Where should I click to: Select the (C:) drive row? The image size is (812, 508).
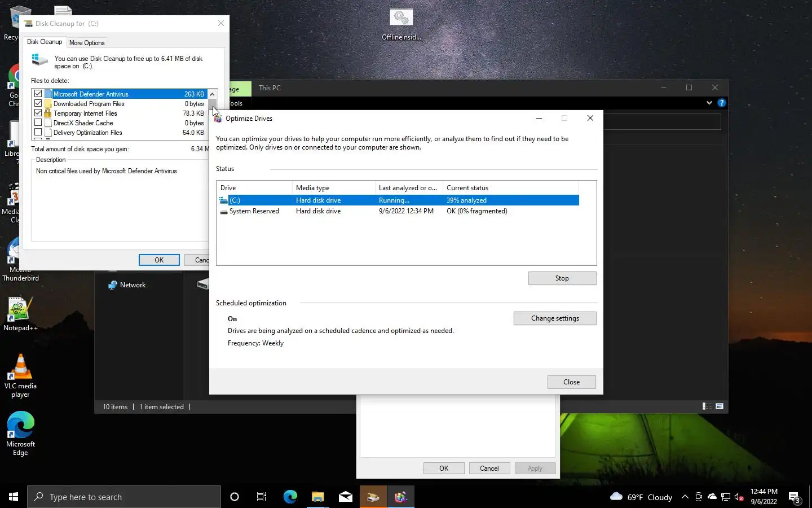[398, 200]
